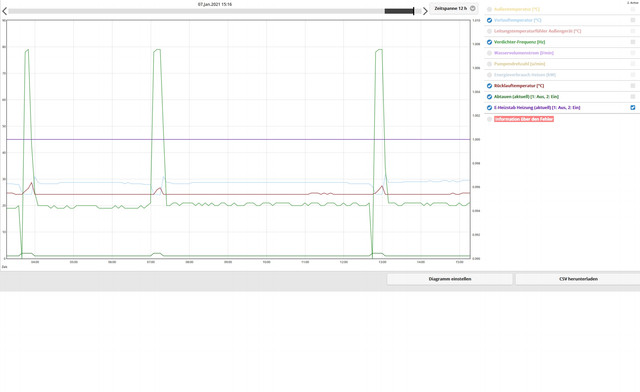Tick second-axis checkbox for Verdichter-Frequenz
The image size is (640, 392).
pos(633,42)
